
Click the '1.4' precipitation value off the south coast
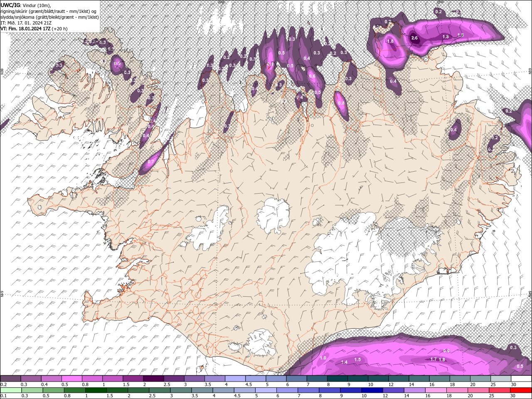344,362
